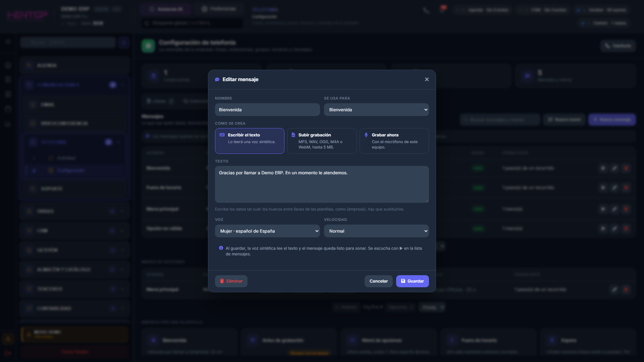Click the info icon beside the Al guardar note
Image resolution: width=644 pixels, height=362 pixels.
coord(221,248)
